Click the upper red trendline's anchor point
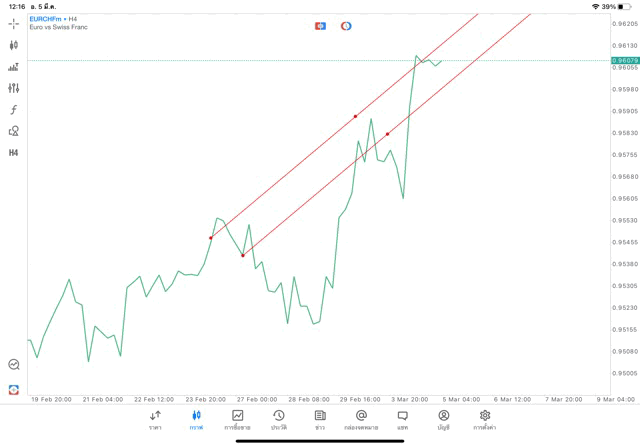This screenshot has width=640, height=447. pos(355,116)
